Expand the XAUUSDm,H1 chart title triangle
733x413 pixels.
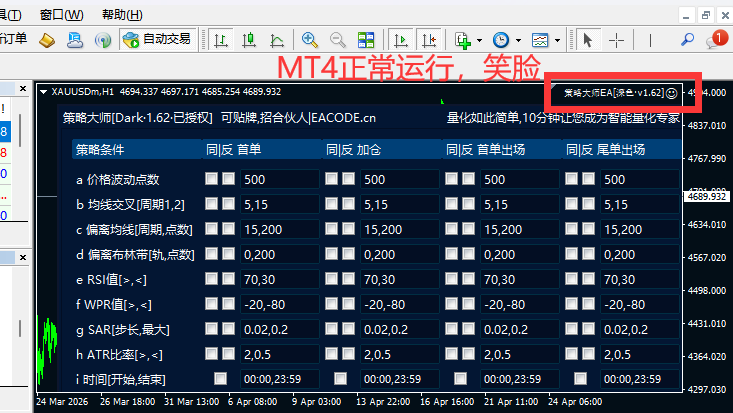43,92
